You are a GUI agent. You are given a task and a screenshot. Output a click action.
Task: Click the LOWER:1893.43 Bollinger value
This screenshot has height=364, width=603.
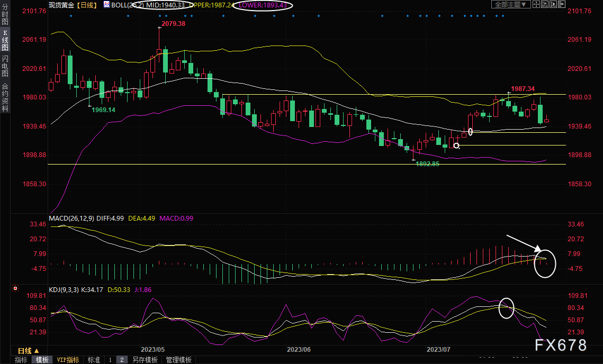click(263, 5)
